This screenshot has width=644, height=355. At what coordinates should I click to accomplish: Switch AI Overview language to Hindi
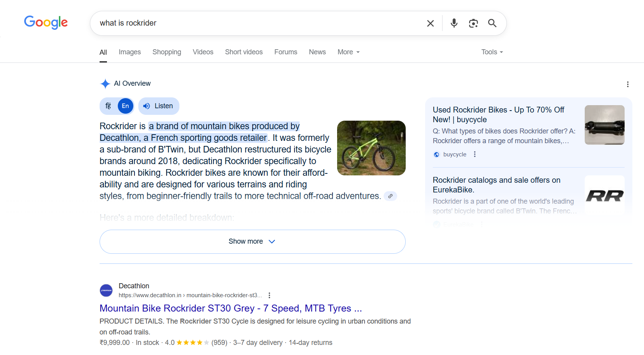point(108,106)
